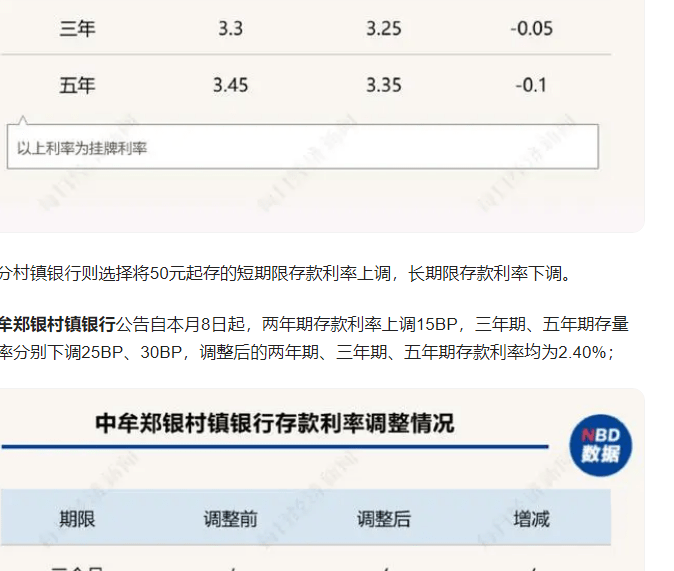The image size is (674, 571).
Task: Click the 调整后 column header
Action: pyautogui.click(x=383, y=519)
